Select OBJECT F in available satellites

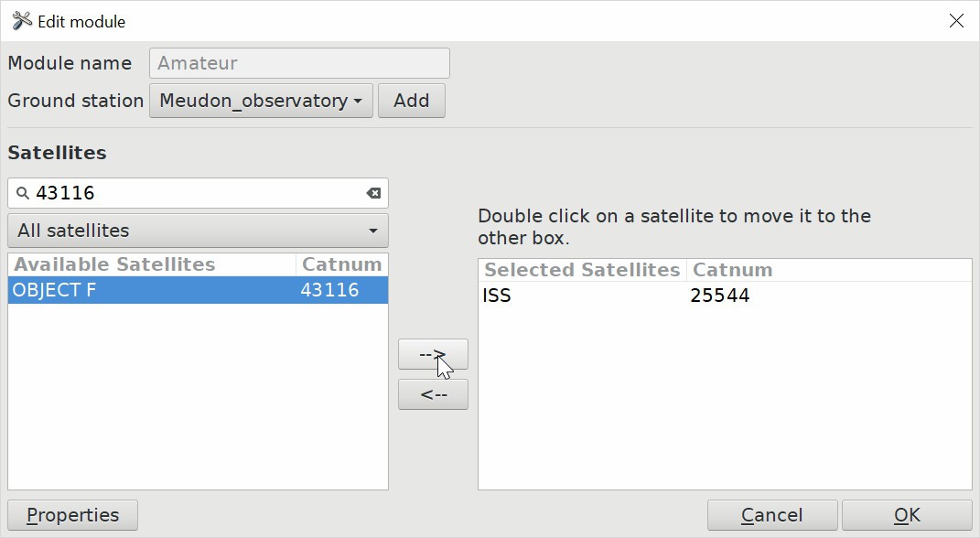[x=151, y=290]
